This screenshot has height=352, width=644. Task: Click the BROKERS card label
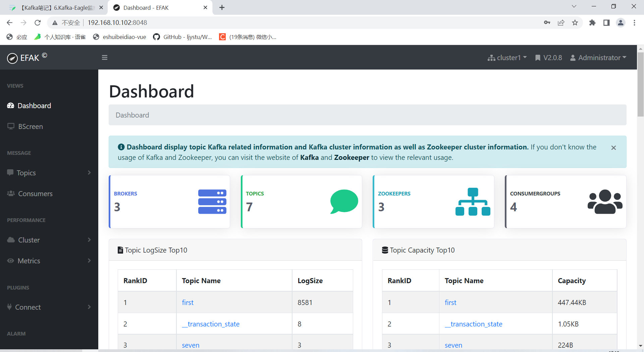pyautogui.click(x=125, y=194)
